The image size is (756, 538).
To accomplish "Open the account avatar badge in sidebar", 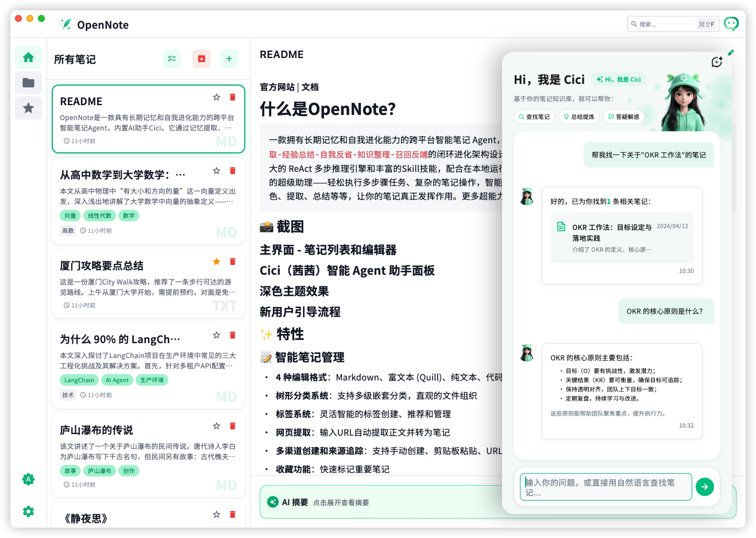I will click(x=28, y=479).
